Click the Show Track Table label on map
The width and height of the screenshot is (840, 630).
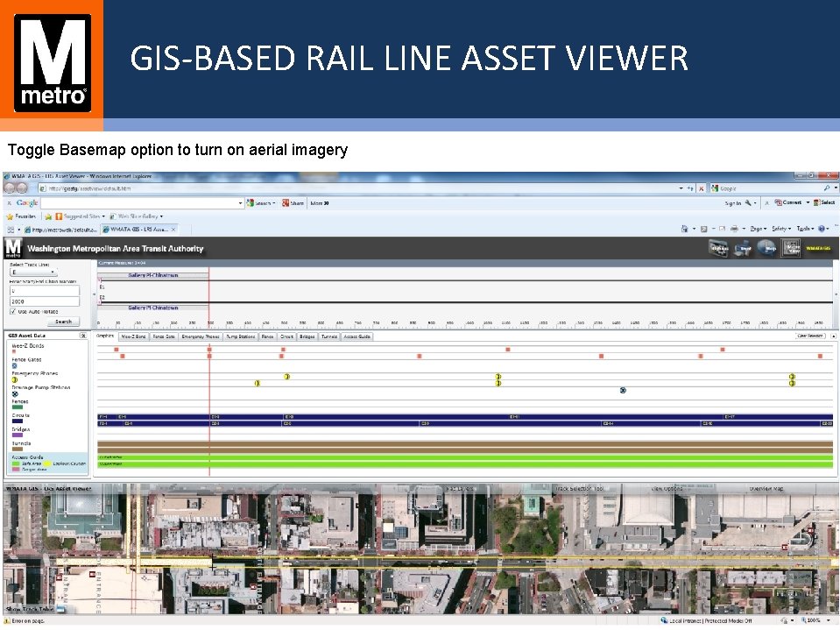30,609
